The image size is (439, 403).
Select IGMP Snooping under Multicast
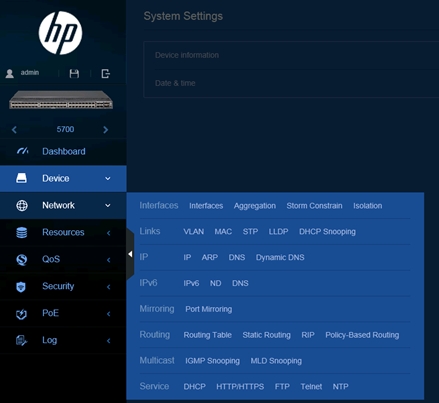point(212,361)
